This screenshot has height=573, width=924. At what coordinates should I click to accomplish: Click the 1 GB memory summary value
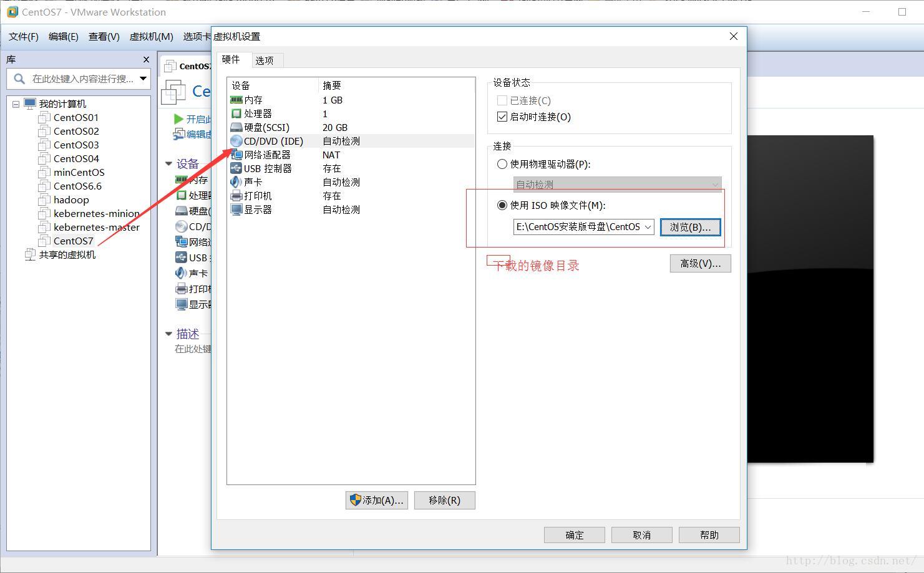pos(333,100)
